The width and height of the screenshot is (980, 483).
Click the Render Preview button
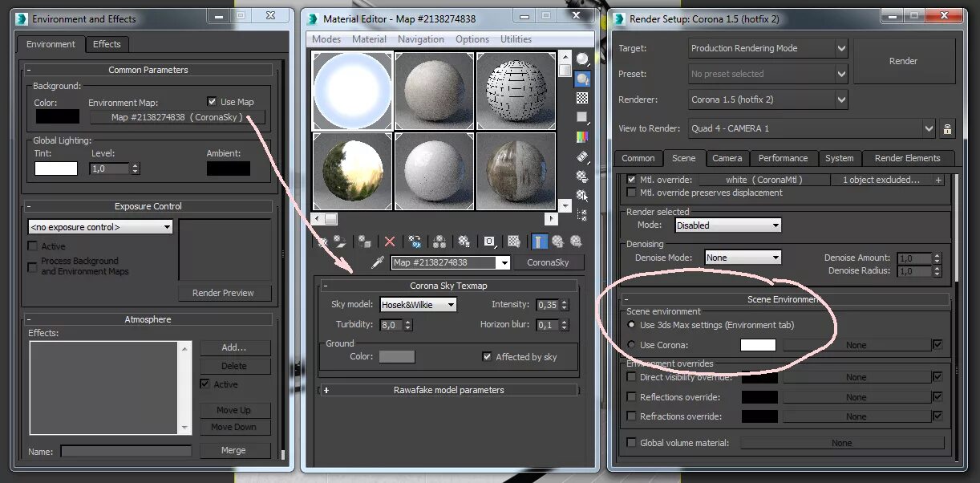[223, 293]
